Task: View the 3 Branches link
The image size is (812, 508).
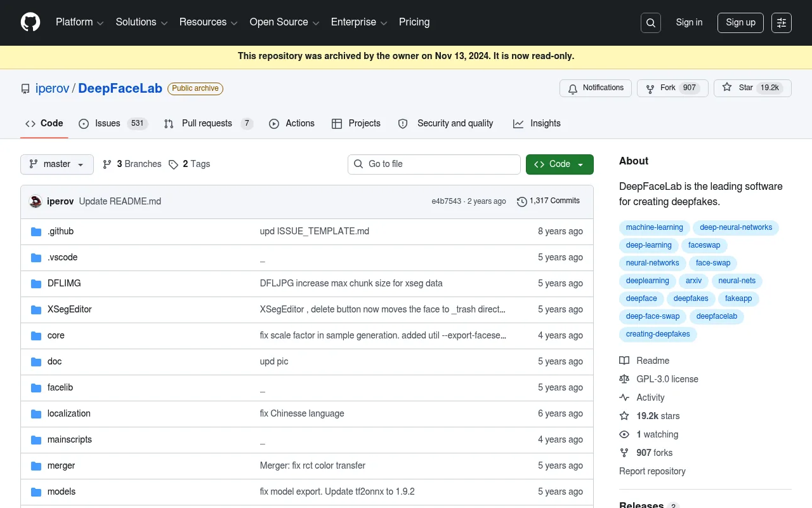Action: coord(132,164)
